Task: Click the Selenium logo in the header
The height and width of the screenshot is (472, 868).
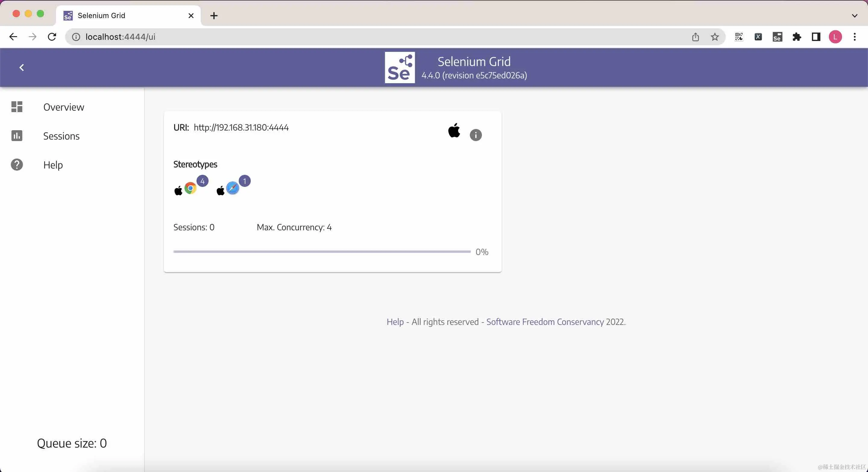Action: point(400,68)
